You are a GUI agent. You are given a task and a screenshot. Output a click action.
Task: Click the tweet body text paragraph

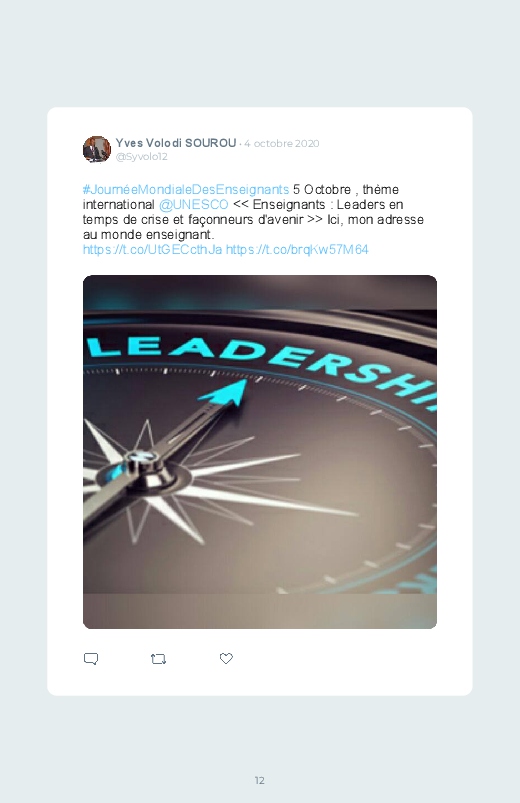(254, 219)
